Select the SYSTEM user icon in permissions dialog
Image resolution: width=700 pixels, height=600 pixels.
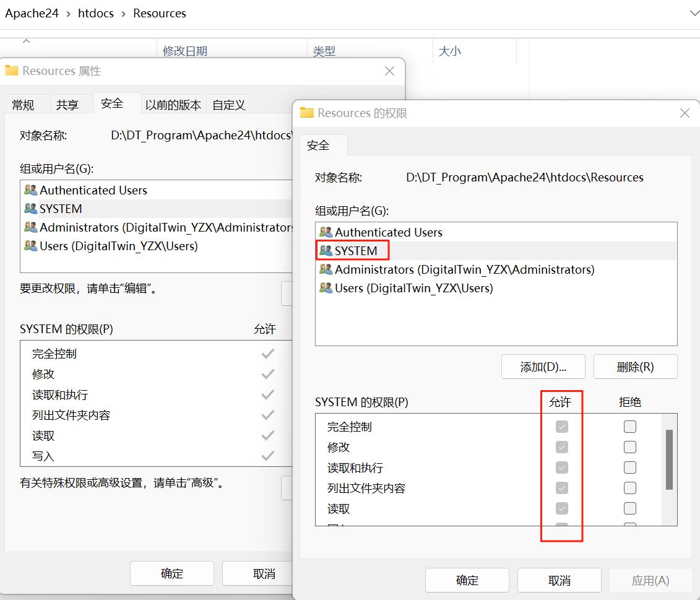pyautogui.click(x=327, y=250)
